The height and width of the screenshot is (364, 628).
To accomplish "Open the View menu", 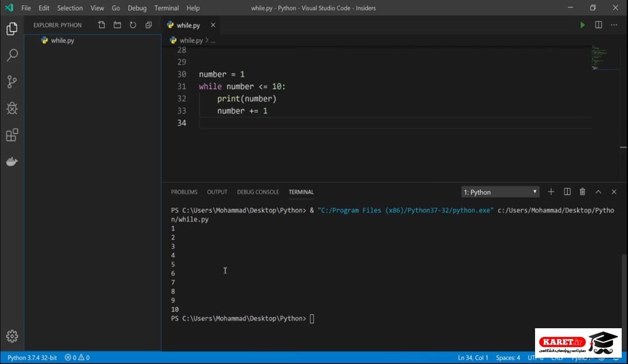I will [x=97, y=8].
